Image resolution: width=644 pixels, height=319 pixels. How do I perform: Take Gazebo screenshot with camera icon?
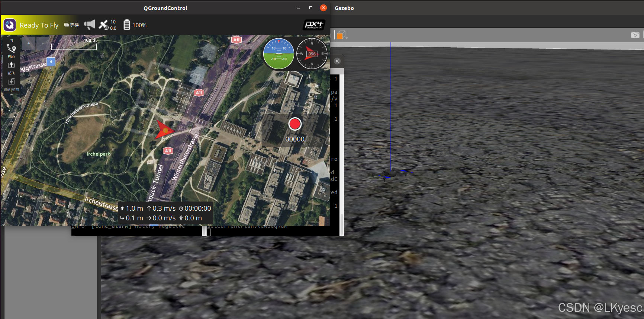(x=635, y=35)
